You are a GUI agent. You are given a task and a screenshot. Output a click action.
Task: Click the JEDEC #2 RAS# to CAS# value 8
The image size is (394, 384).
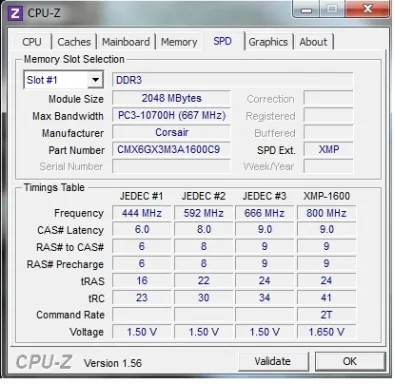(203, 247)
